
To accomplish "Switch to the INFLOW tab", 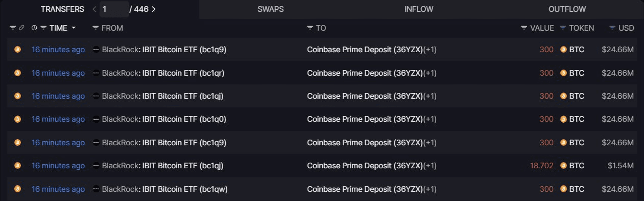I will point(419,9).
